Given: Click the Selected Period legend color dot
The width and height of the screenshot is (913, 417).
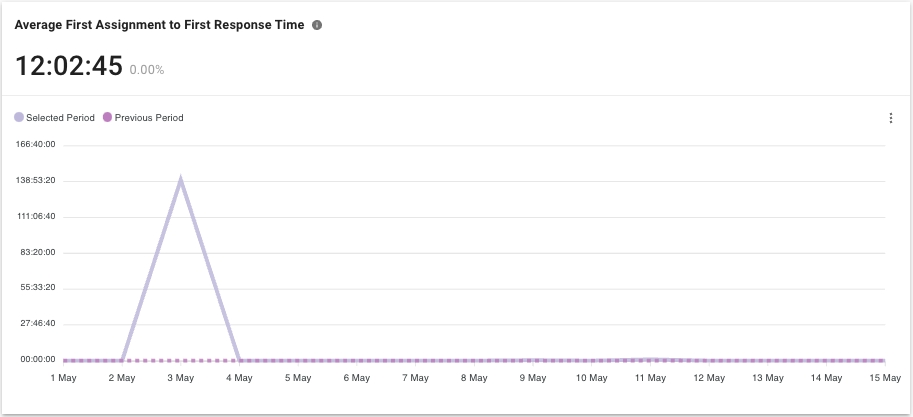Looking at the screenshot, I should click(19, 118).
